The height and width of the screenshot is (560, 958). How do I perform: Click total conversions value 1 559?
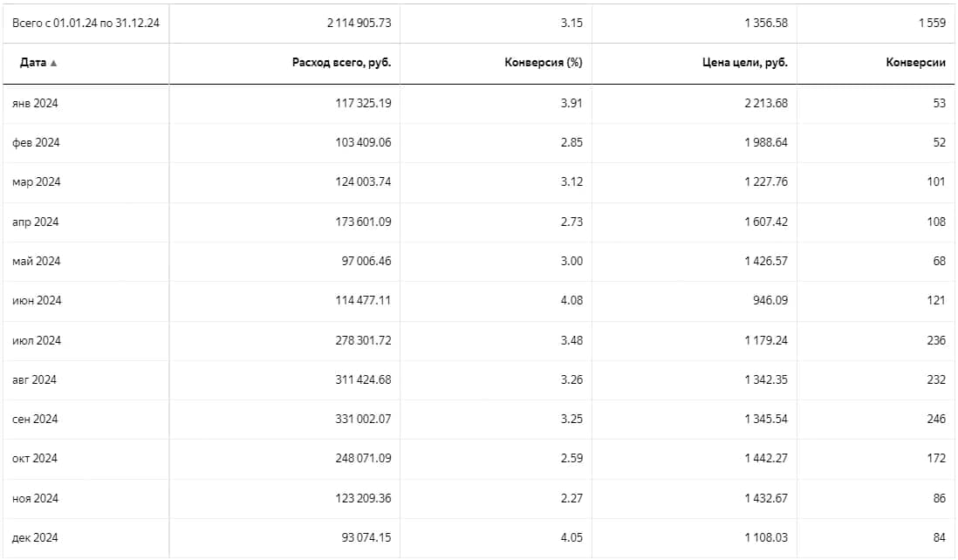click(x=933, y=24)
